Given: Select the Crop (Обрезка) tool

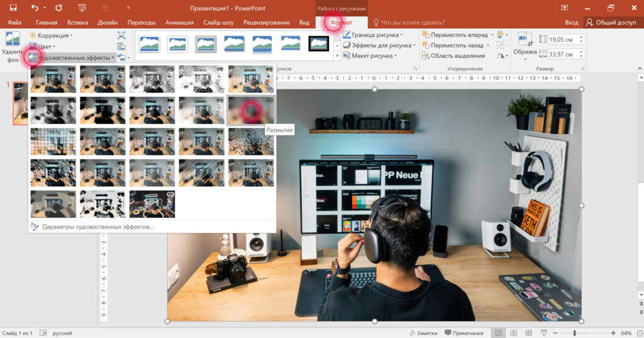Looking at the screenshot, I should coord(524,43).
